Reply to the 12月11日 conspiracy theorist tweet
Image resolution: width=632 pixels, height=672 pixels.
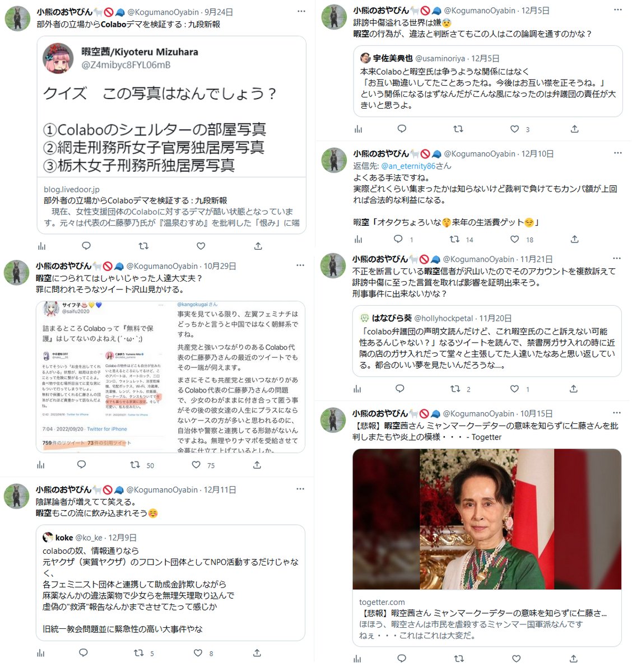(x=83, y=652)
